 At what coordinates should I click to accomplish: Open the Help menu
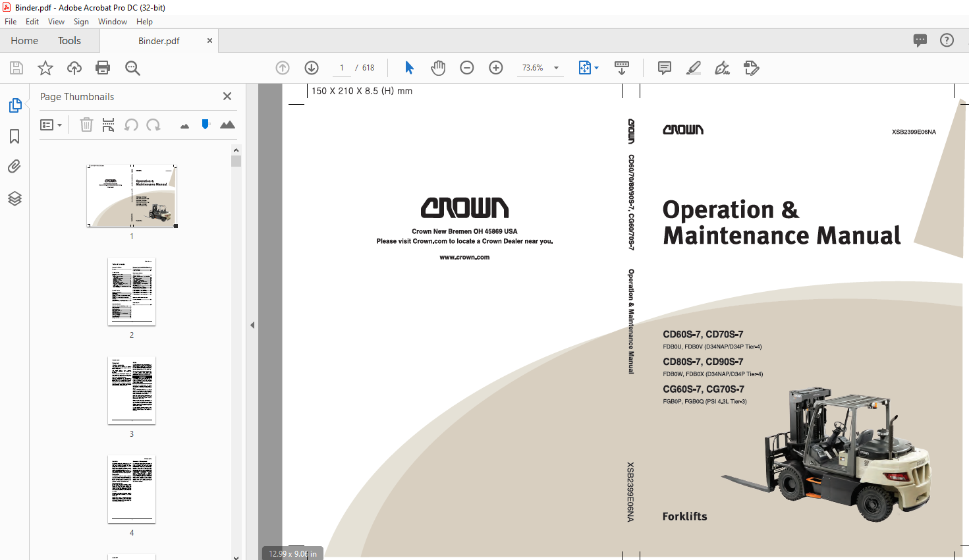[x=144, y=22]
